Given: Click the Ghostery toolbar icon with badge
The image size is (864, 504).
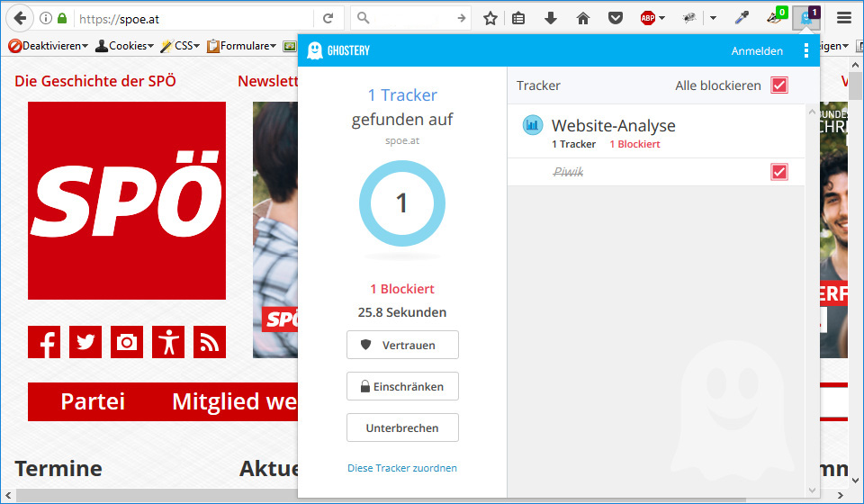Looking at the screenshot, I should [806, 18].
